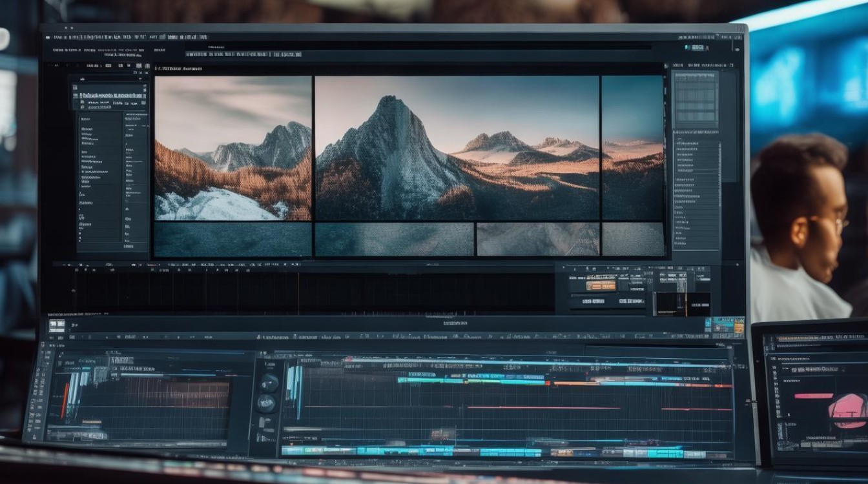Select the narrow right preview frame
The width and height of the screenshot is (868, 484).
click(632, 148)
